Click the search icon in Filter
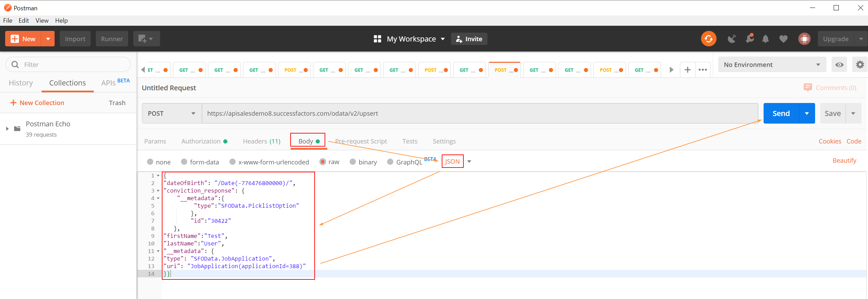Screen dimensions: 868x299 point(15,65)
